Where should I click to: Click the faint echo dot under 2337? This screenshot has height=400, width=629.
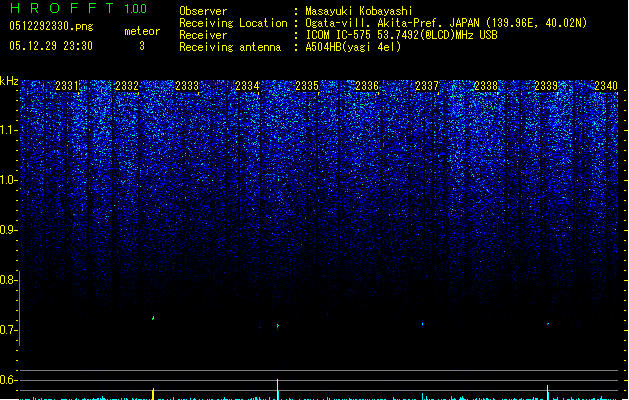[x=422, y=324]
